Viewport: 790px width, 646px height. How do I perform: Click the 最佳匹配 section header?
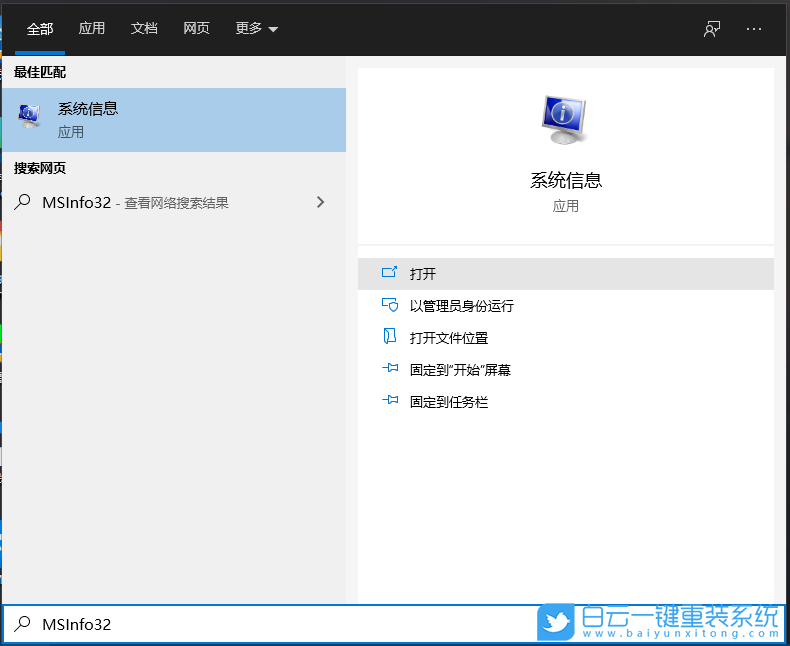(40, 72)
